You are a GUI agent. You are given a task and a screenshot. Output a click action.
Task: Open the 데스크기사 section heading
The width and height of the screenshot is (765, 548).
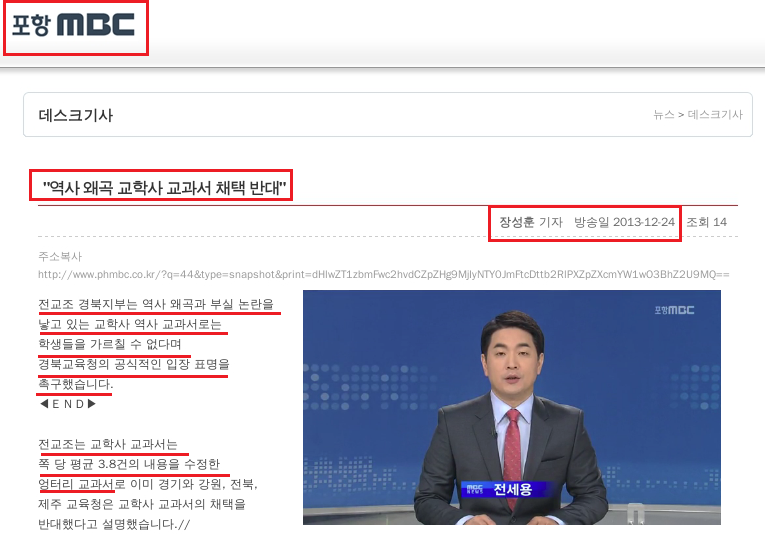click(76, 115)
